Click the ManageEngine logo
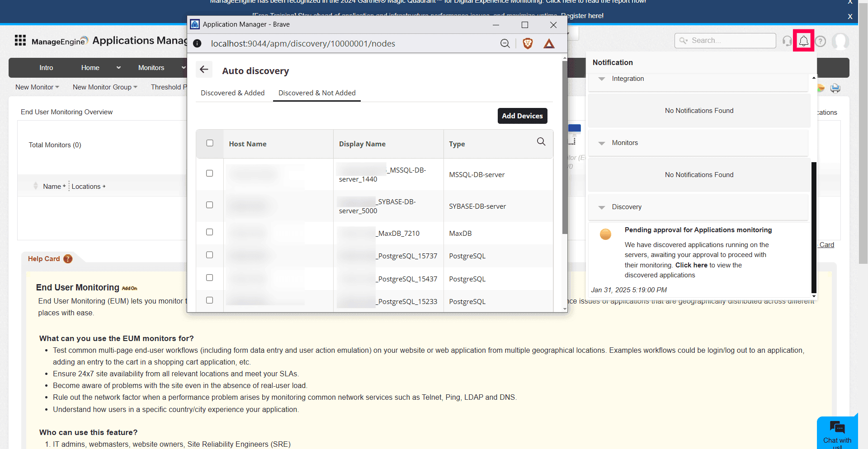The height and width of the screenshot is (449, 868). tap(59, 41)
